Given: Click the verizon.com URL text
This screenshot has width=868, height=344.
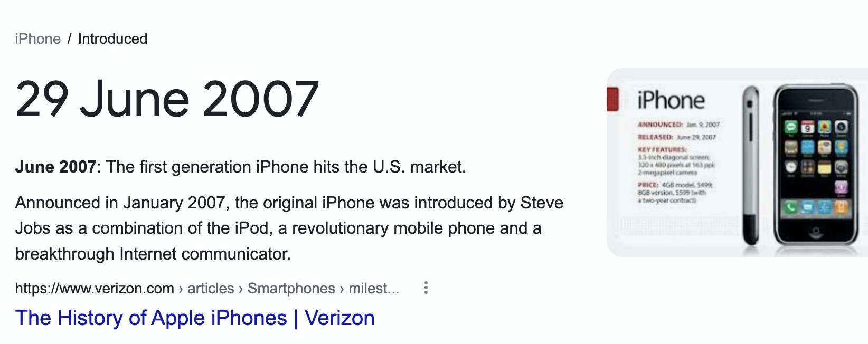Looking at the screenshot, I should pyautogui.click(x=95, y=289).
